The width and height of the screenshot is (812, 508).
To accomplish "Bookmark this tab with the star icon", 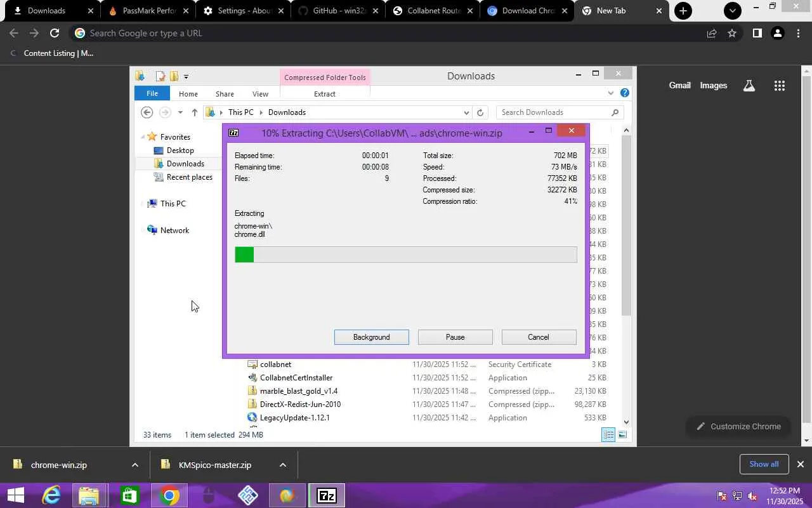I will (x=732, y=33).
